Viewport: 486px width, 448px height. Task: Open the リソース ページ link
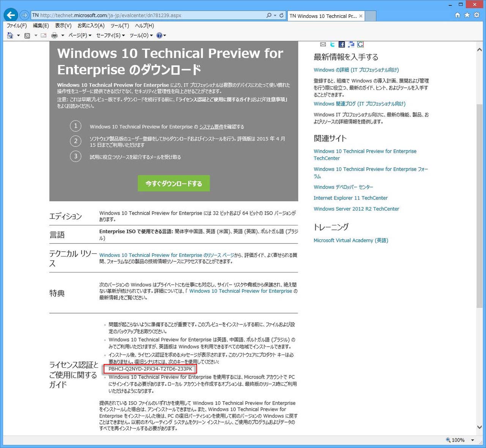coord(167,255)
